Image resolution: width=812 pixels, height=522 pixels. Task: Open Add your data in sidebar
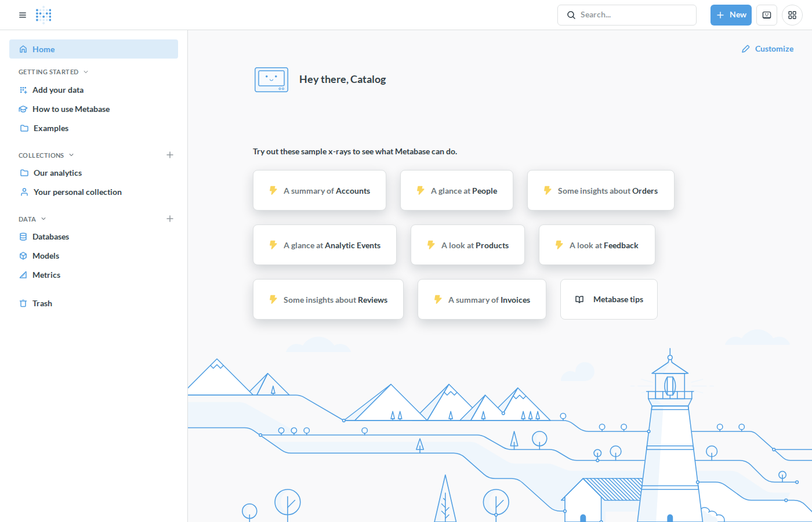pos(93,90)
